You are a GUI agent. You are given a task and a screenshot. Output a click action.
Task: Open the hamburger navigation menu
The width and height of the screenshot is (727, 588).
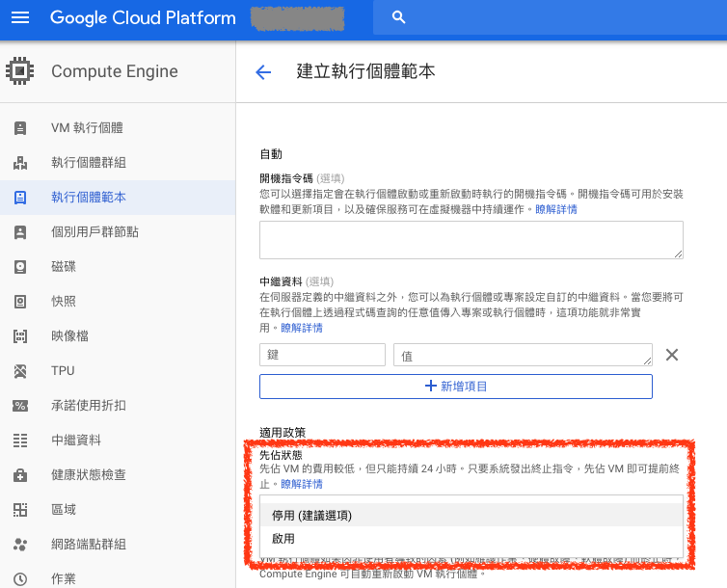(20, 18)
